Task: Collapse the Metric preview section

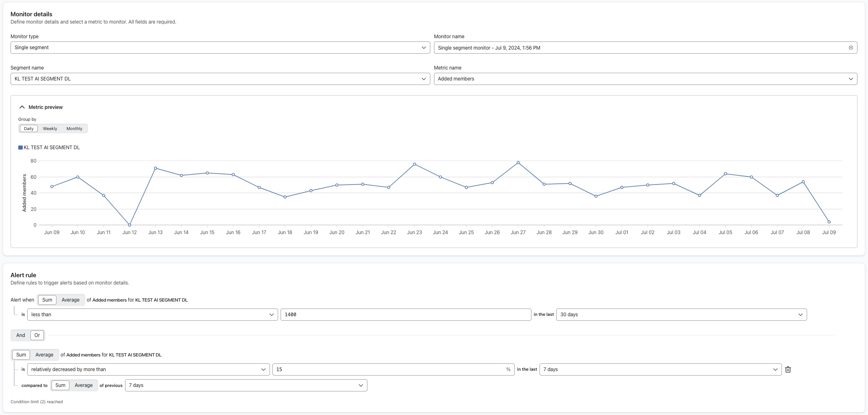Action: pos(22,107)
